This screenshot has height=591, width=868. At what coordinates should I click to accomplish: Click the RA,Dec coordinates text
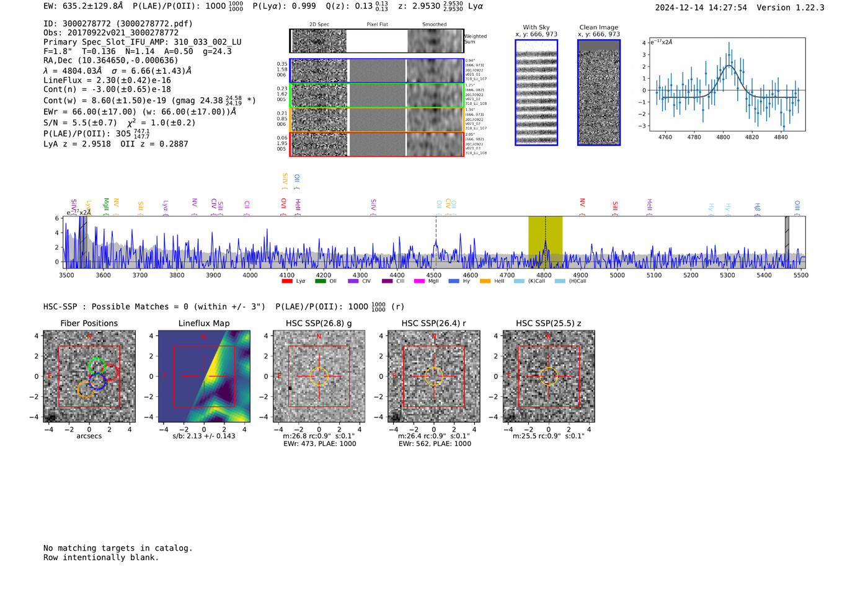(110, 60)
